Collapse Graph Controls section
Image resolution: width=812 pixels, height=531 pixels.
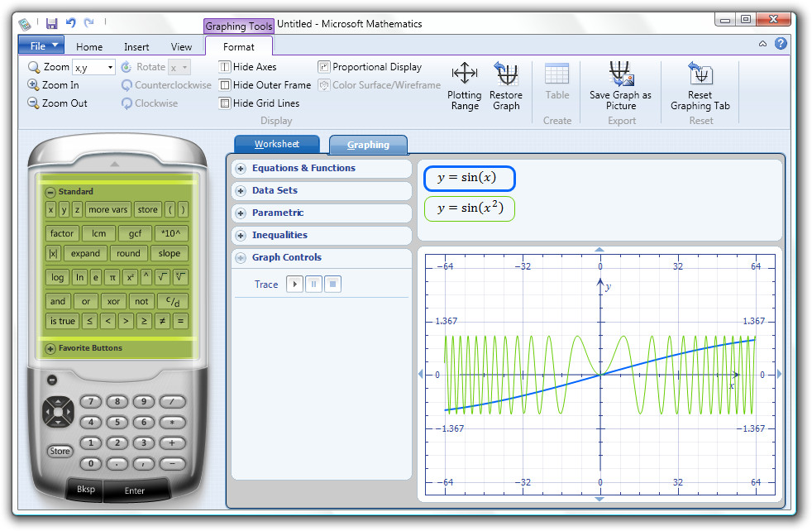tap(241, 257)
